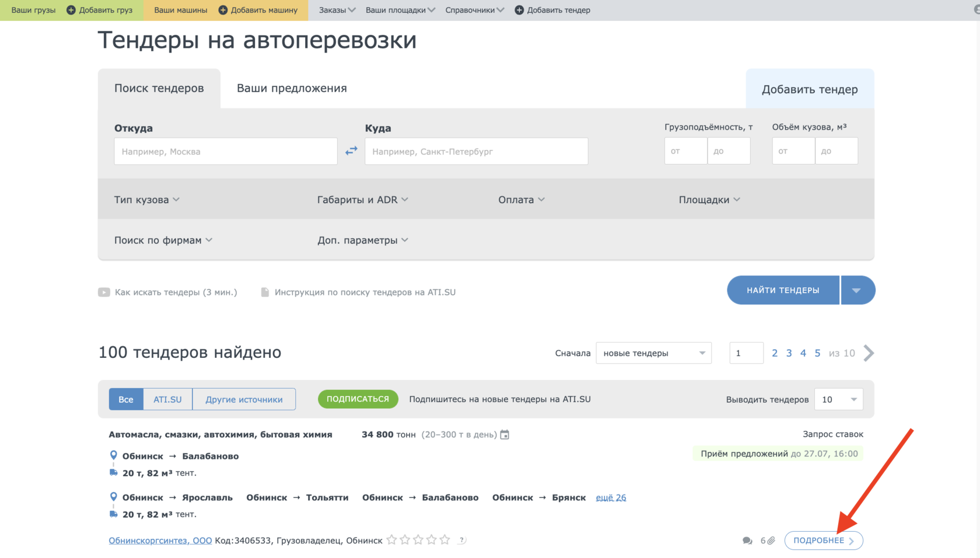Go to results page 3
This screenshot has height=558, width=980.
click(x=789, y=353)
